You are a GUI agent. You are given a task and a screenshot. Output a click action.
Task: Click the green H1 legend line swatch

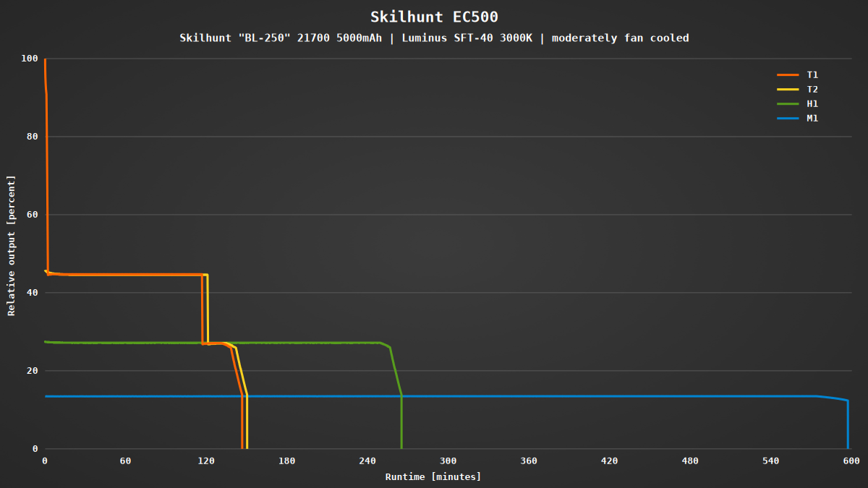[787, 104]
